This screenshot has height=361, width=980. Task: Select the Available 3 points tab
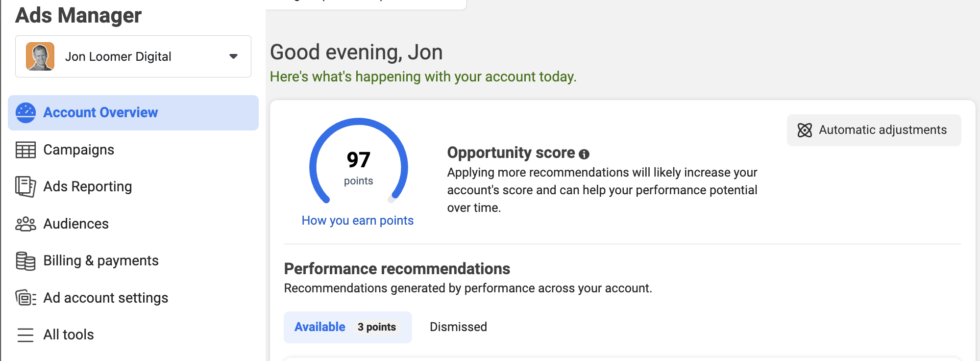tap(348, 327)
